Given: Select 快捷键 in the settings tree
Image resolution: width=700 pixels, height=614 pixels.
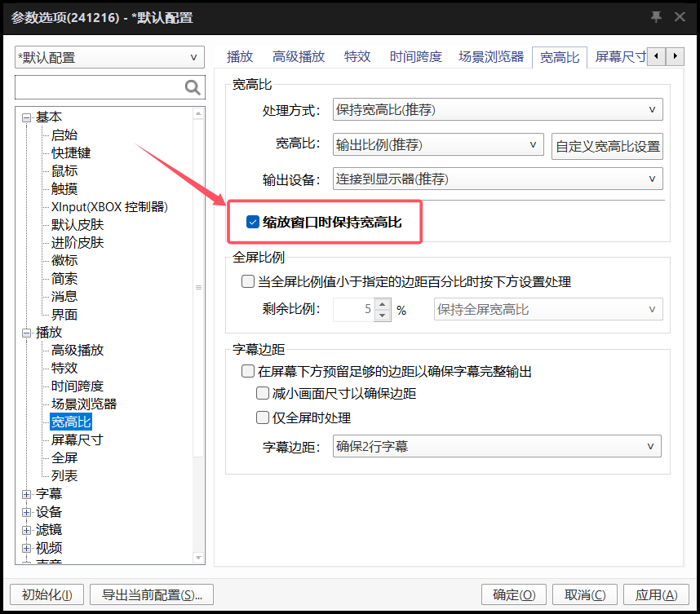Looking at the screenshot, I should point(71,153).
